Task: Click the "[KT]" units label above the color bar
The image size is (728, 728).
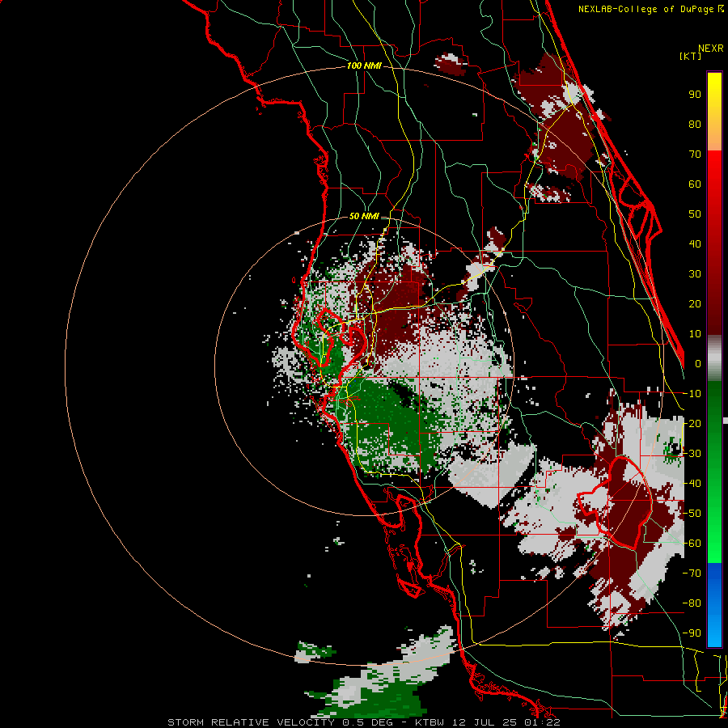Action: pos(691,56)
